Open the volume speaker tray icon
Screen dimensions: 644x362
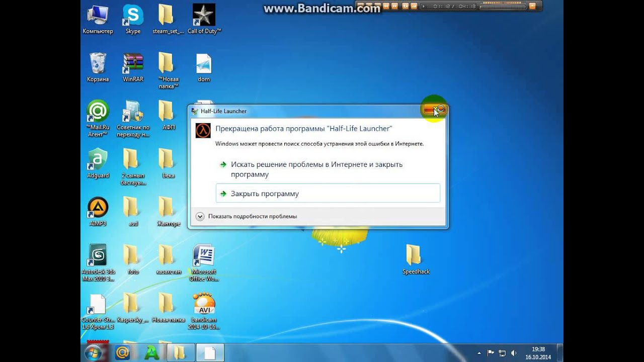coord(514,353)
